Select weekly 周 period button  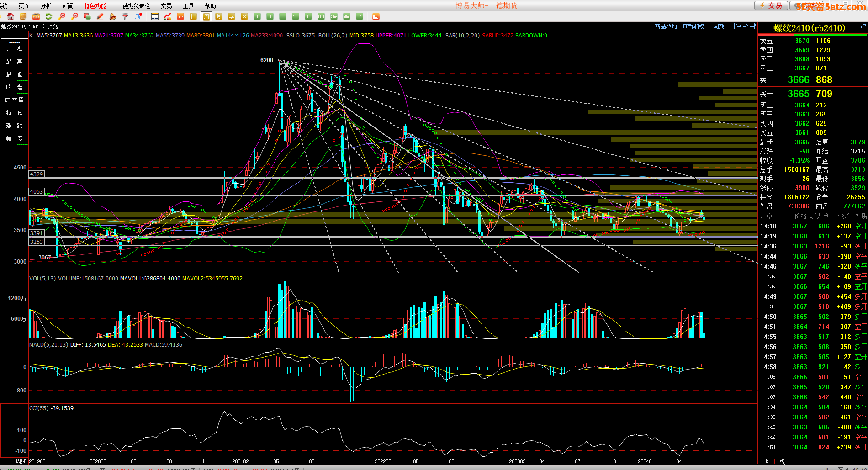coord(206,16)
